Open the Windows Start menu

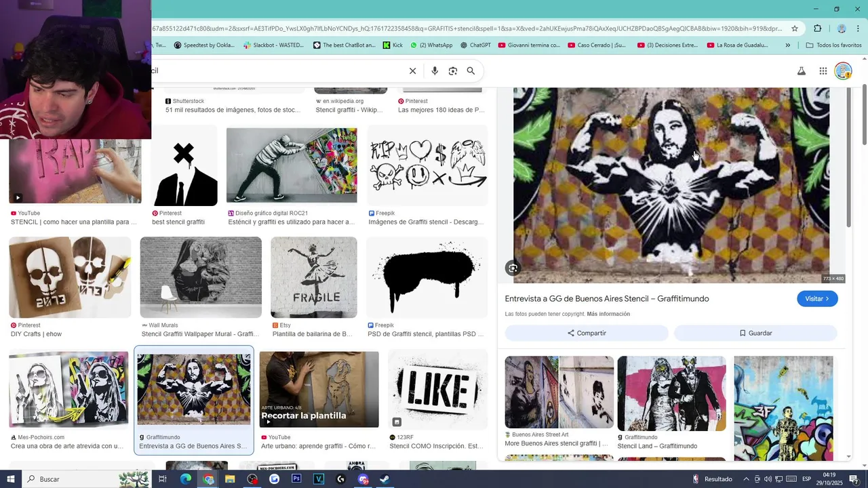[11, 479]
